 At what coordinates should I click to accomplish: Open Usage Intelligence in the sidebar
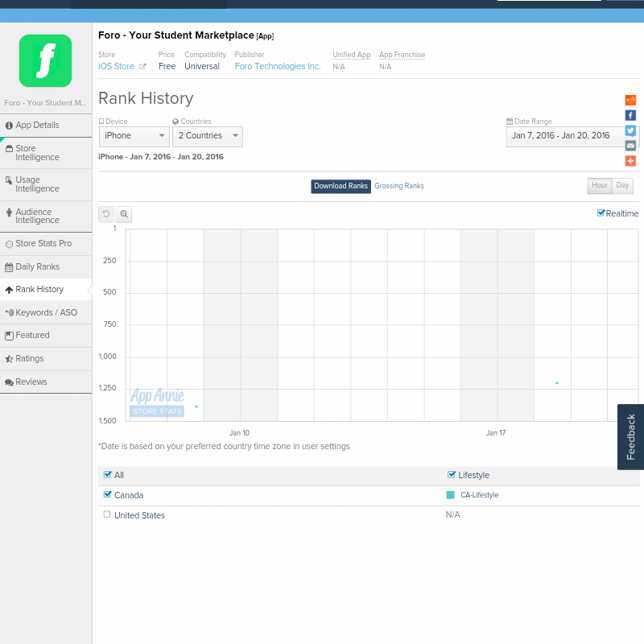coord(46,184)
